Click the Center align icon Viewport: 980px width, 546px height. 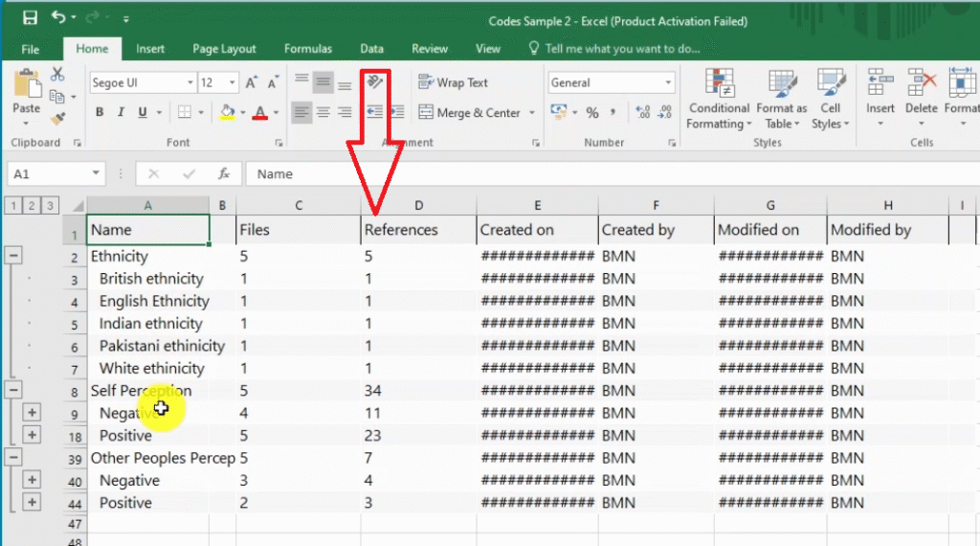pyautogui.click(x=323, y=113)
